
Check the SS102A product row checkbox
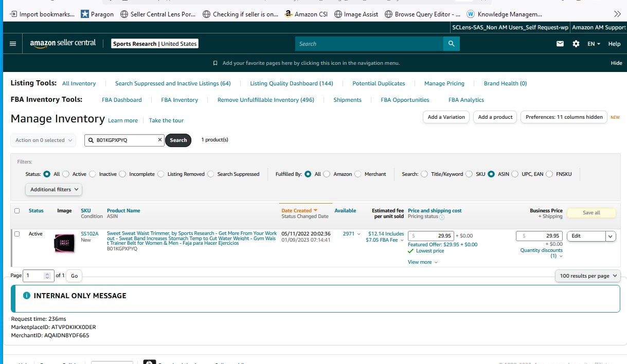17,234
